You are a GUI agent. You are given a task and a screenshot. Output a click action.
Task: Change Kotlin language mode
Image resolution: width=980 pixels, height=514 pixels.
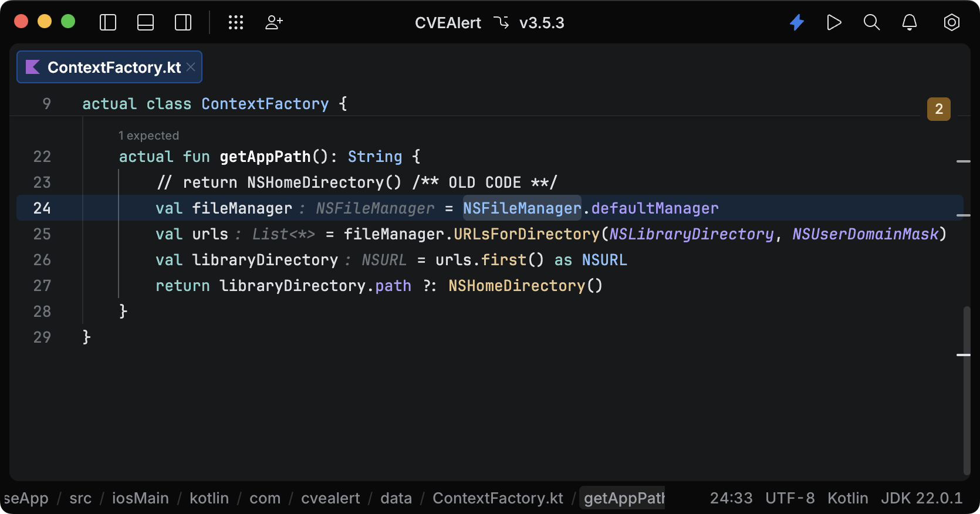848,498
